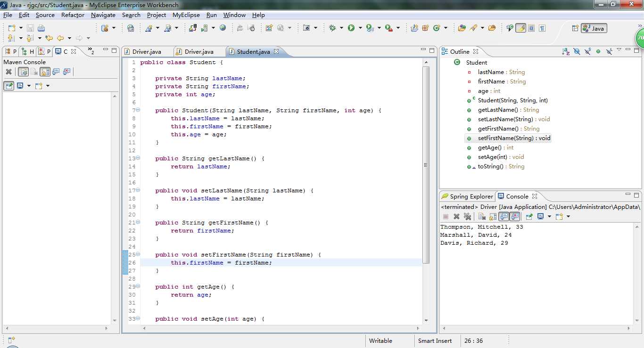The width and height of the screenshot is (644, 348).
Task: Select the Java perspective button
Action: (x=594, y=28)
